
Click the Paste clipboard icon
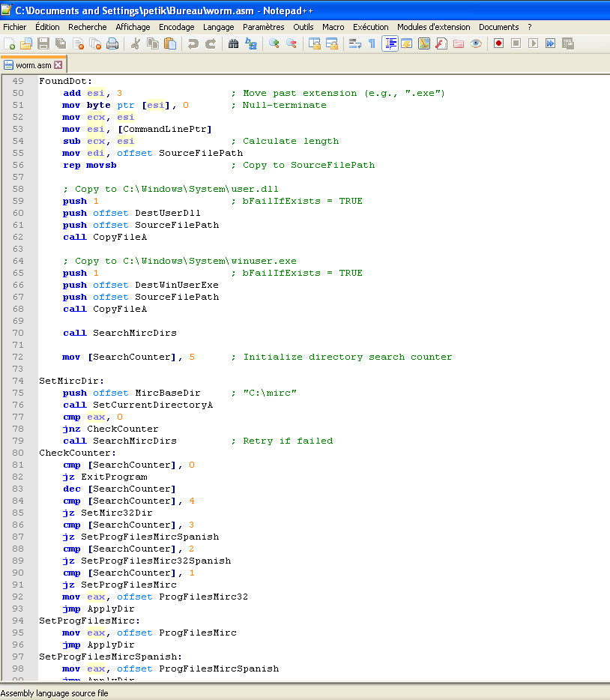170,43
